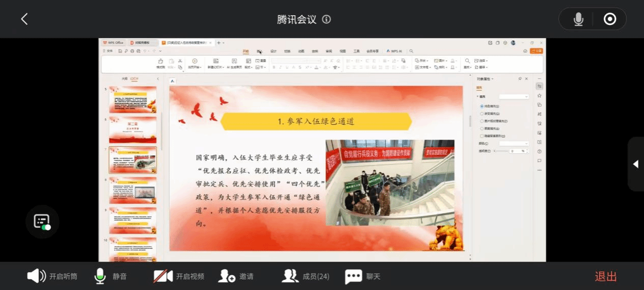
Task: Adjust the 透明度 transparency slider
Action: tap(501, 151)
